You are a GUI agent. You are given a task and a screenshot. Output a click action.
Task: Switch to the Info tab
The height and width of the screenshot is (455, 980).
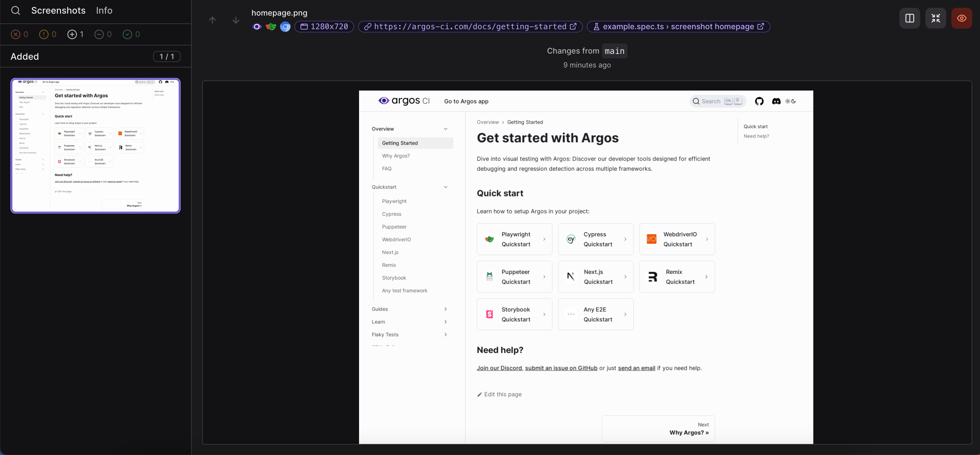(x=104, y=10)
